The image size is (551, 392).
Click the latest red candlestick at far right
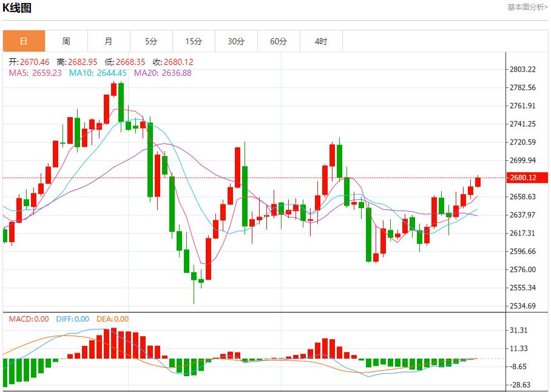pyautogui.click(x=478, y=181)
